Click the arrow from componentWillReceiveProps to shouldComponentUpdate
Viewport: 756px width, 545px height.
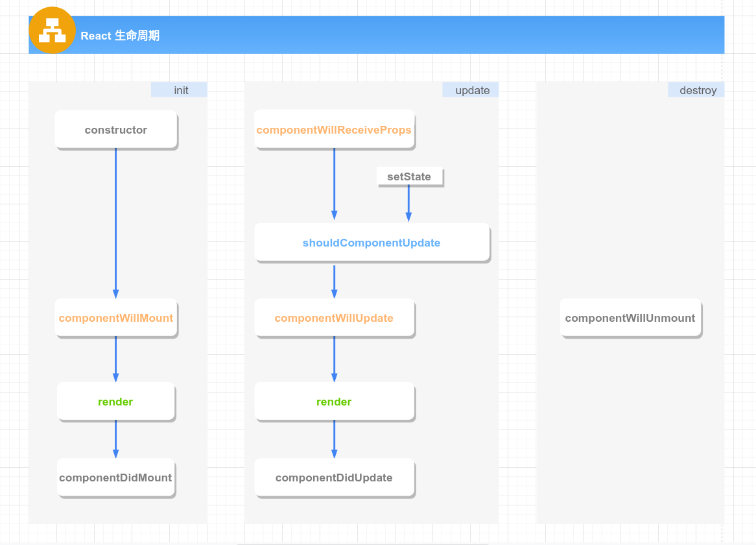coord(335,185)
